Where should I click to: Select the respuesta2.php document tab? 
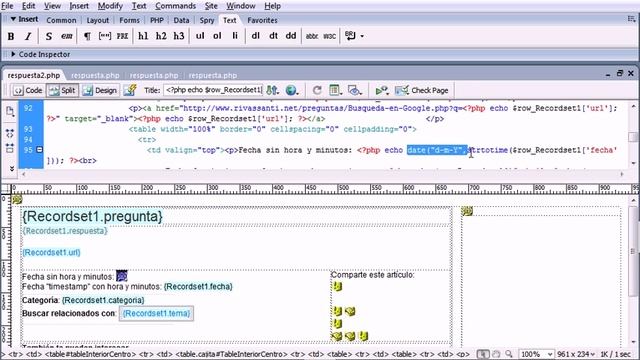tap(34, 75)
